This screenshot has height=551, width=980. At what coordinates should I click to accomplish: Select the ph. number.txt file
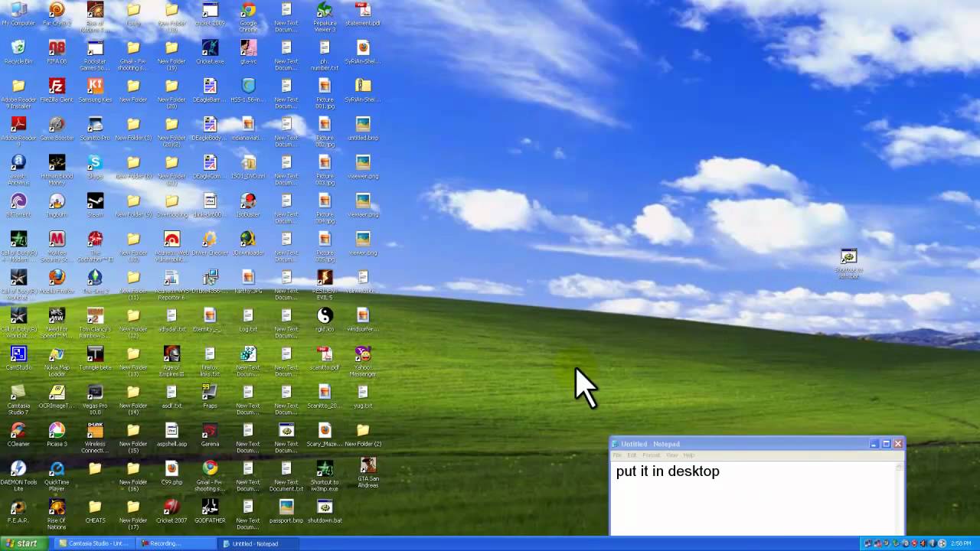click(325, 56)
